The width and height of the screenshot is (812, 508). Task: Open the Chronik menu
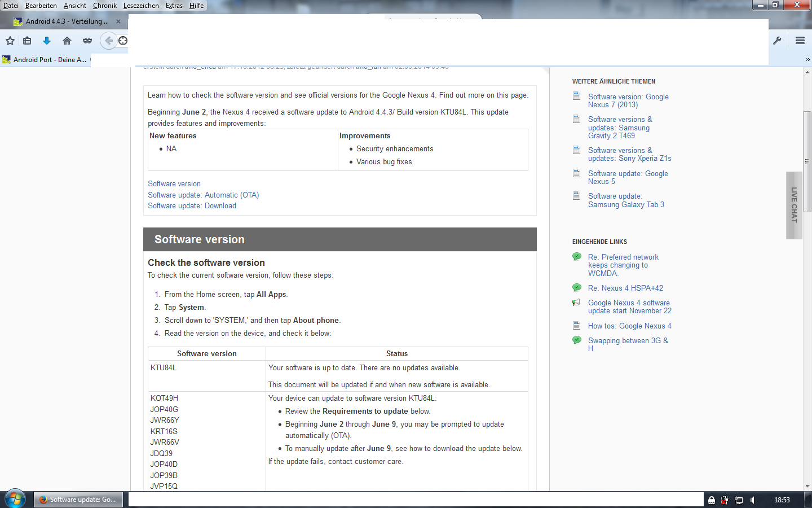(x=105, y=6)
